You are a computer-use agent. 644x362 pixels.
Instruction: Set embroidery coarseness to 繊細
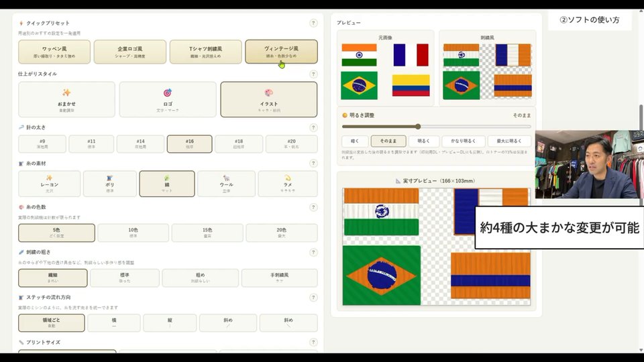(x=52, y=278)
